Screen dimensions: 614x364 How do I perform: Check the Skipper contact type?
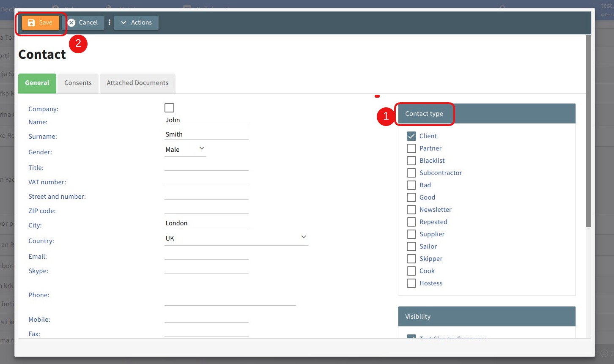(411, 259)
